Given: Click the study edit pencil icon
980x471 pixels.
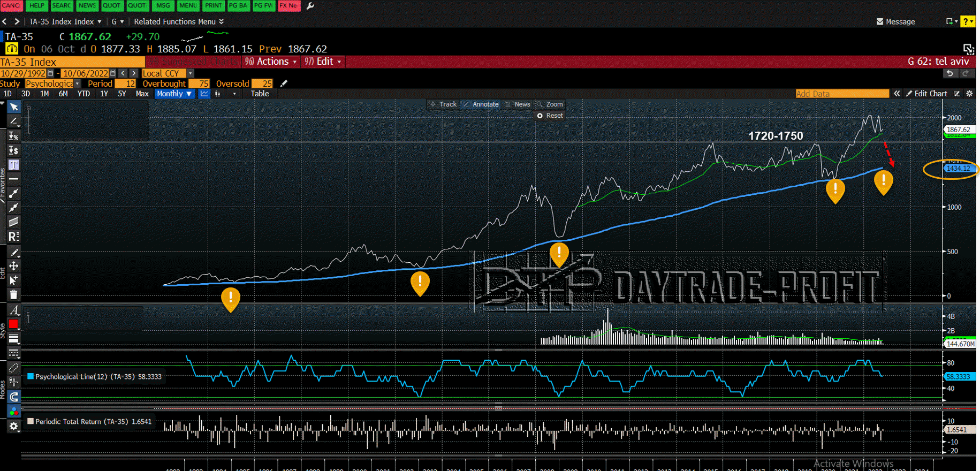Looking at the screenshot, I should coord(284,83).
